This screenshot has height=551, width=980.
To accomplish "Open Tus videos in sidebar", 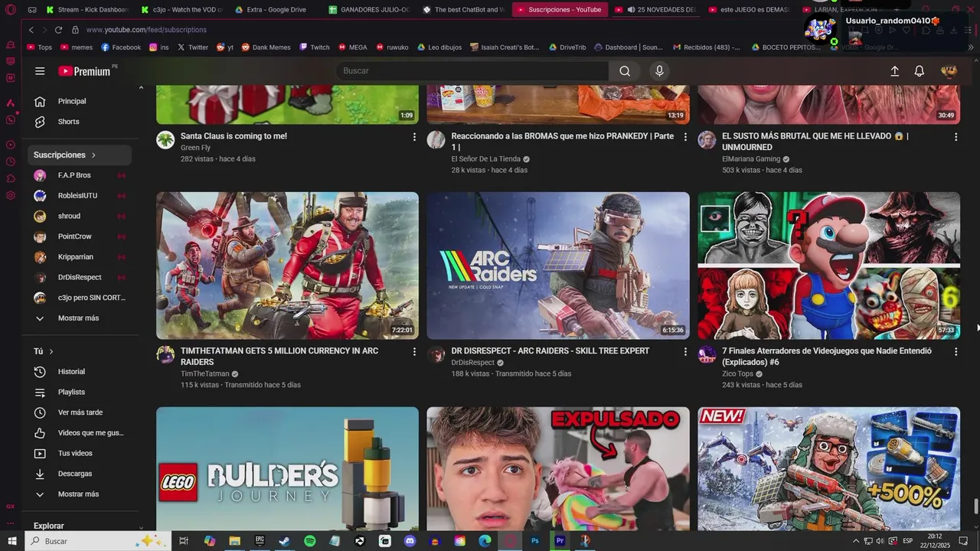I will point(80,453).
